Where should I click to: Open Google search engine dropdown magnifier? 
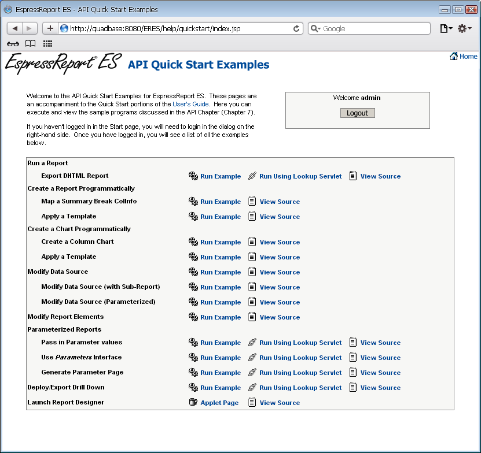tap(315, 29)
